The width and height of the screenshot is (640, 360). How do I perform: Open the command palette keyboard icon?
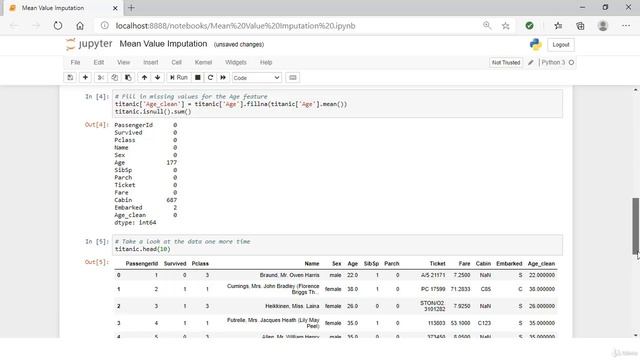pos(293,78)
